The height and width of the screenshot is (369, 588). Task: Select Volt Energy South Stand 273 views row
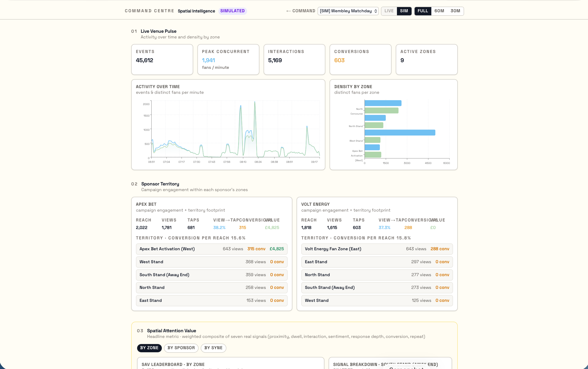377,287
